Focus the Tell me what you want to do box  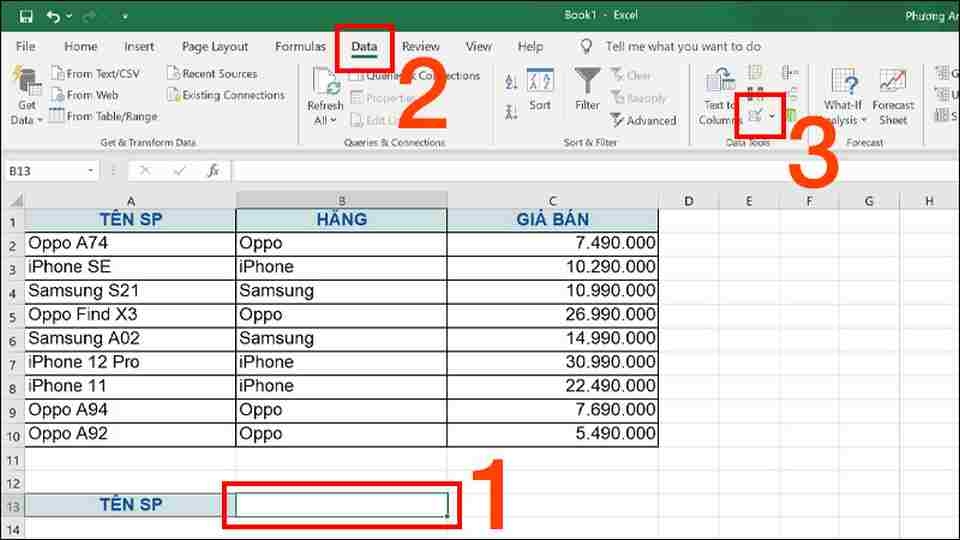coord(683,47)
